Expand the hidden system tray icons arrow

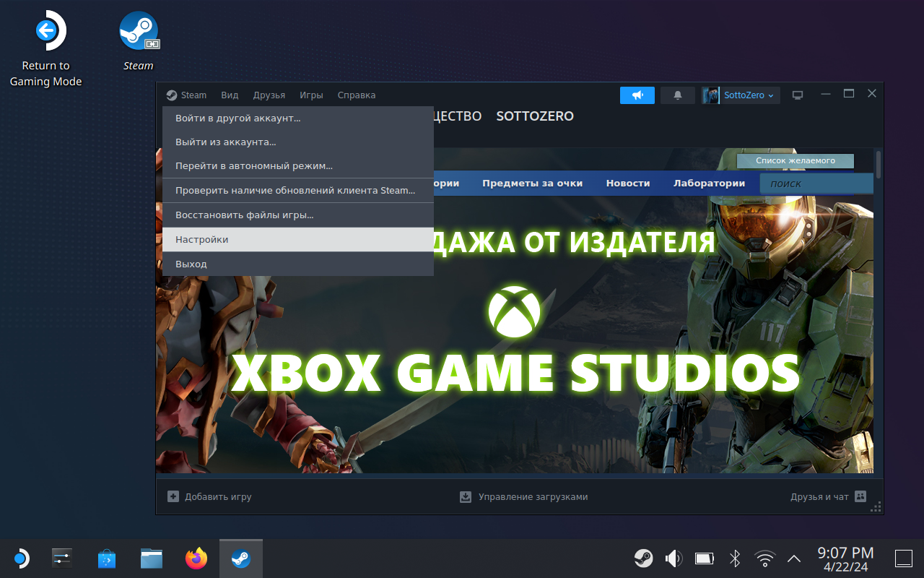(794, 558)
